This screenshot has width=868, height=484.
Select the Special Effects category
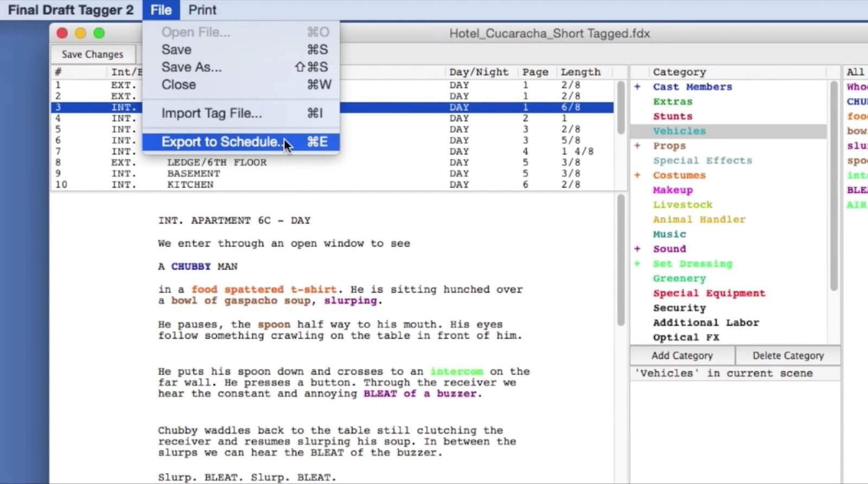point(703,160)
